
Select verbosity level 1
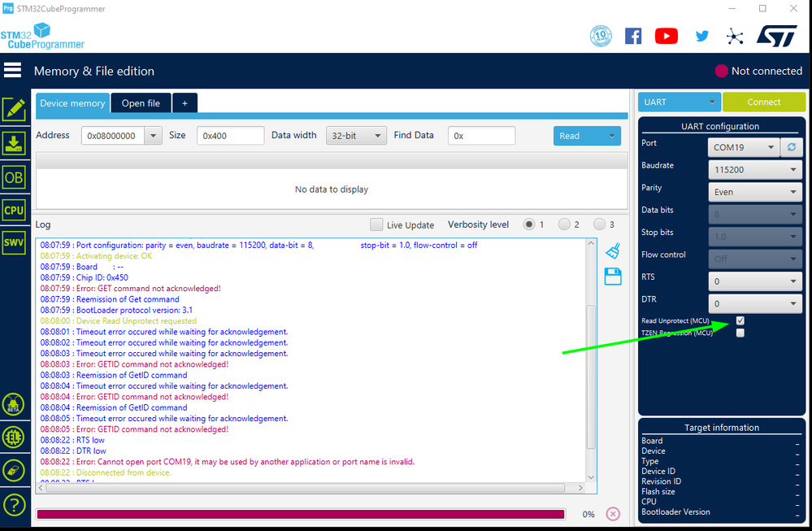[528, 224]
